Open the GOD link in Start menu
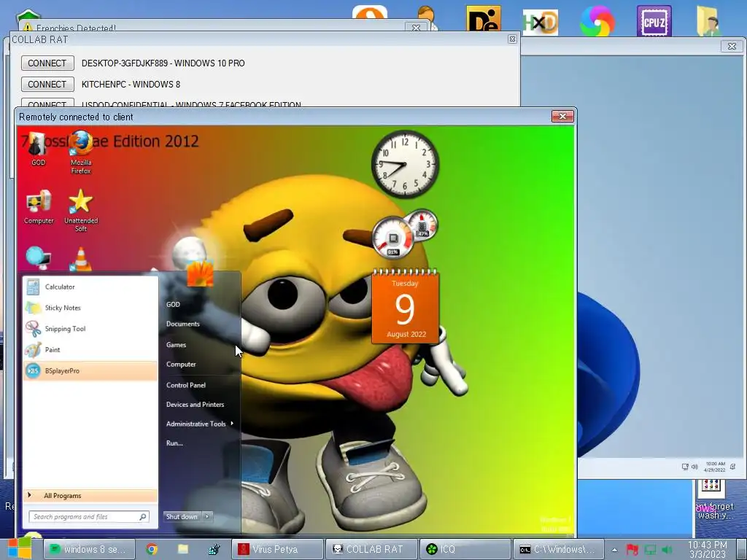 (x=173, y=304)
